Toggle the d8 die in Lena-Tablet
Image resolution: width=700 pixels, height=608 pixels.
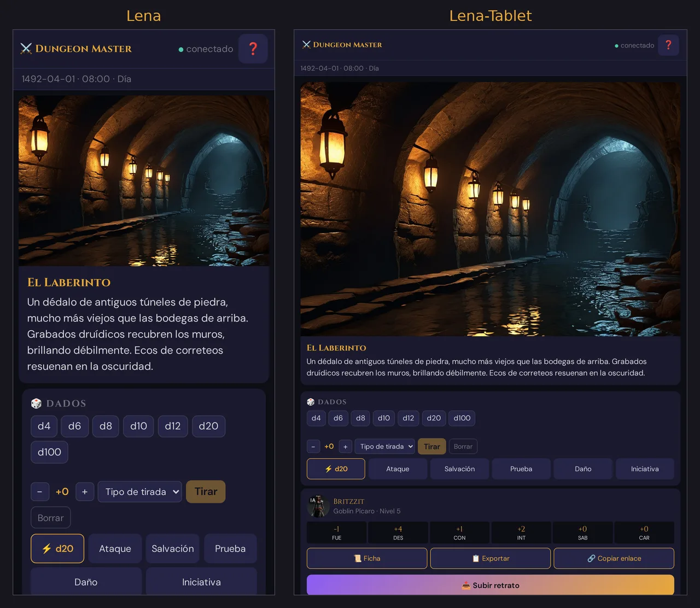point(360,418)
